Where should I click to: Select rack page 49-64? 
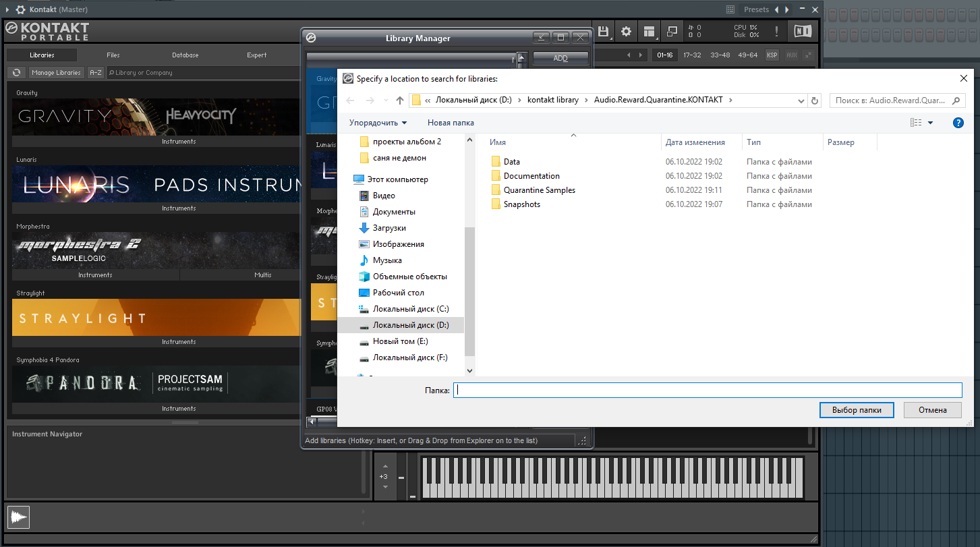[747, 55]
